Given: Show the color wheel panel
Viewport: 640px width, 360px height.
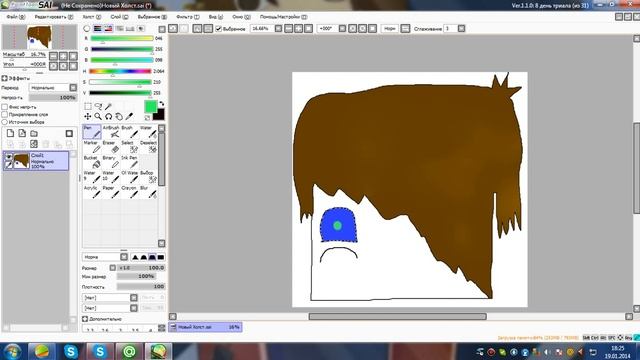Looking at the screenshot, I should tap(87, 29).
